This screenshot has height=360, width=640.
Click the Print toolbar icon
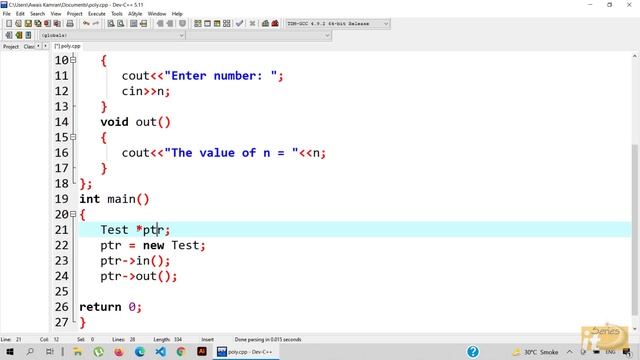70,24
